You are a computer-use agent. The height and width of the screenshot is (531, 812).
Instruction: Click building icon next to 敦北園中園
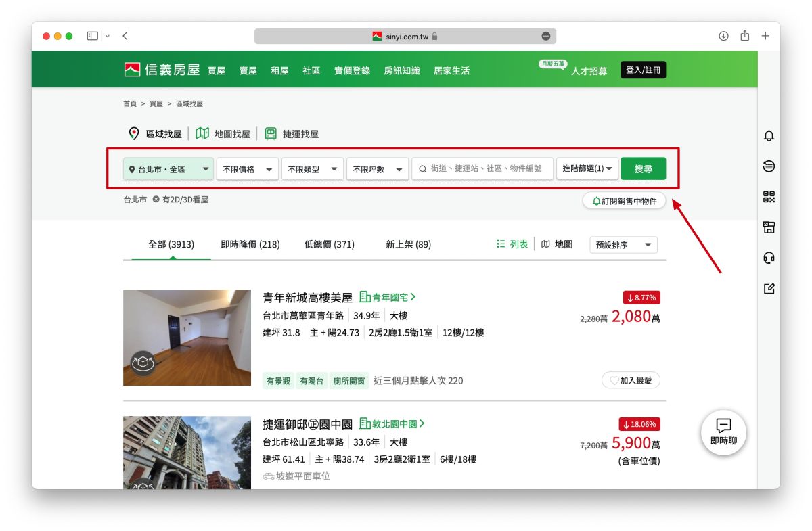[x=365, y=423]
